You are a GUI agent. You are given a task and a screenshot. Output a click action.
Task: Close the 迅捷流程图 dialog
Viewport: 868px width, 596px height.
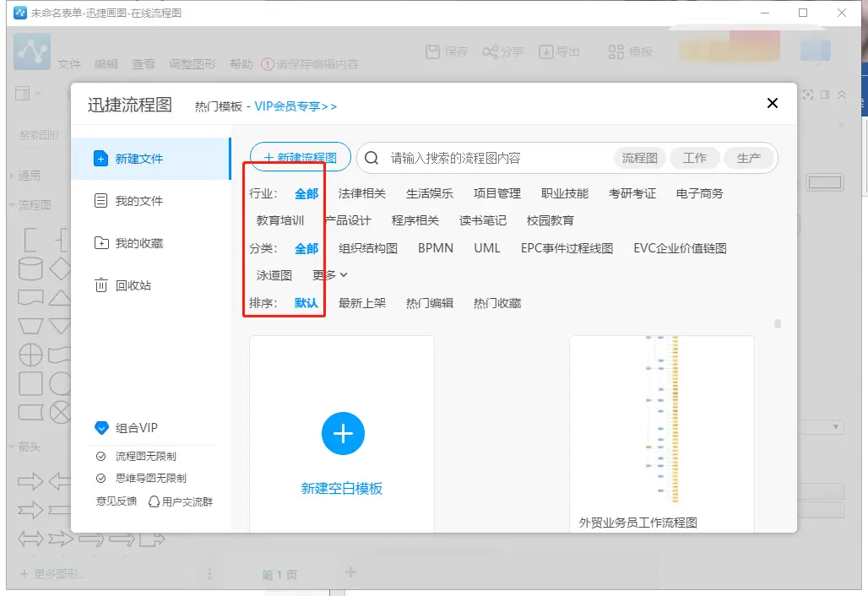pos(773,103)
